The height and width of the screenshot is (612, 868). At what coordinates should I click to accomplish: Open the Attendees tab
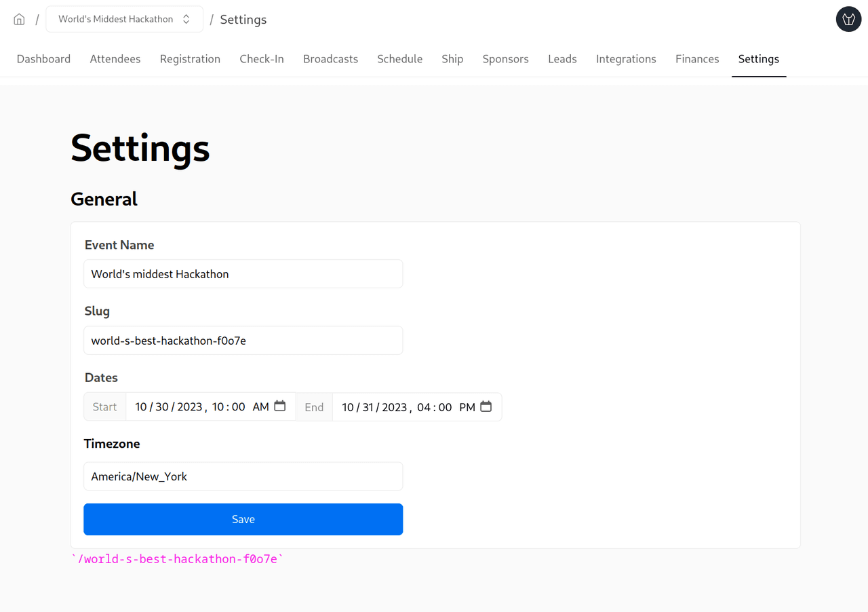coord(115,59)
